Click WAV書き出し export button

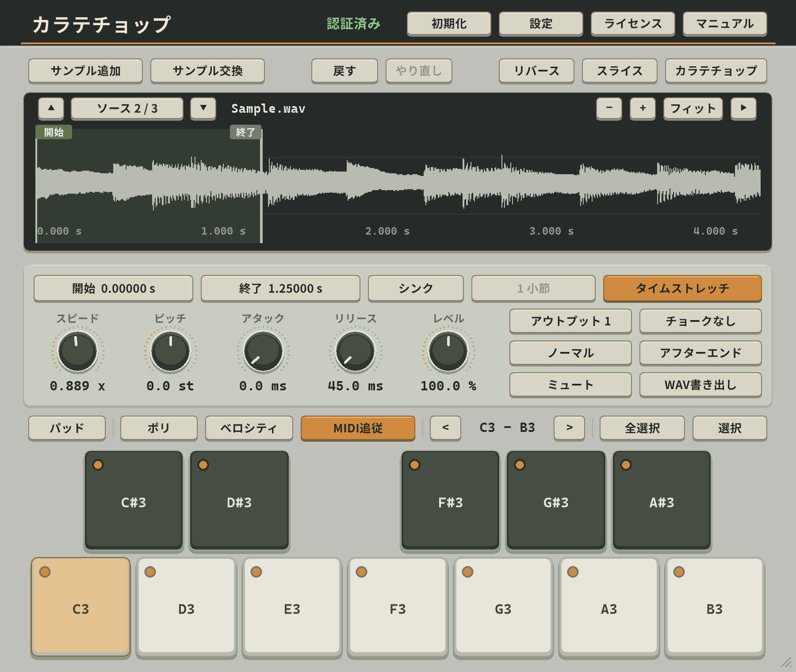(700, 385)
